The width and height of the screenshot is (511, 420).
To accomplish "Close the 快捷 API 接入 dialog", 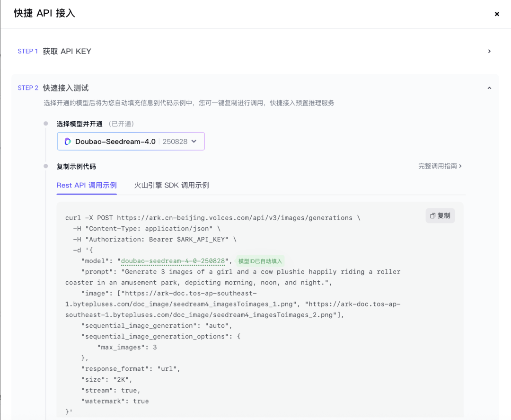I will coord(497,14).
